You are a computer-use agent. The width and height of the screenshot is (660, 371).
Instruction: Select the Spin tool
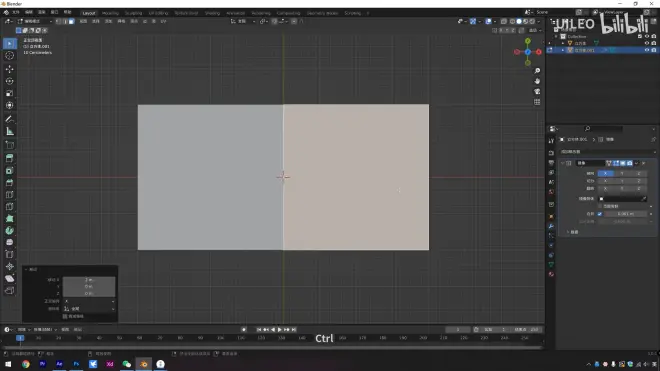coord(10,230)
